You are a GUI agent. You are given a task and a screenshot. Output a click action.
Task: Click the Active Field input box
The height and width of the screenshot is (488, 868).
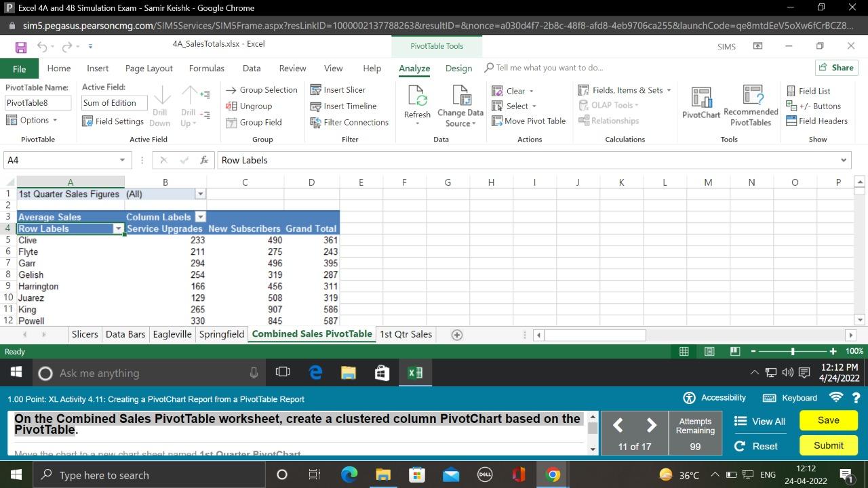click(114, 103)
